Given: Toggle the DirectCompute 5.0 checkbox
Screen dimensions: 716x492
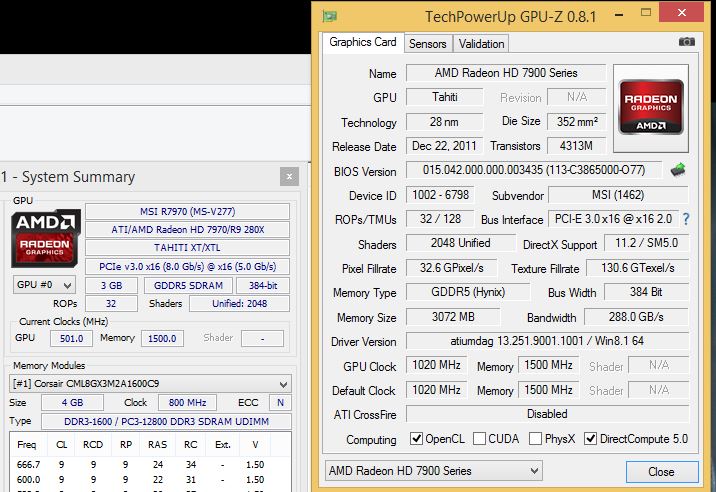Looking at the screenshot, I should 590,439.
